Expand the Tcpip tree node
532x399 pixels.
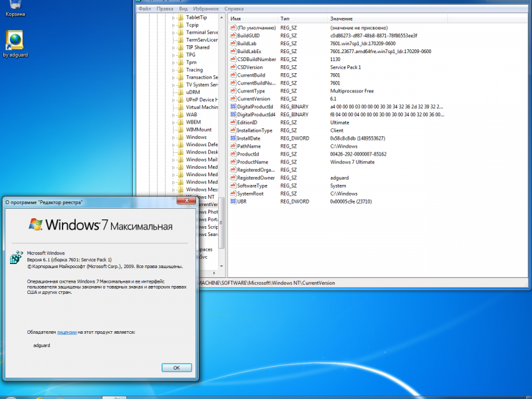(174, 25)
